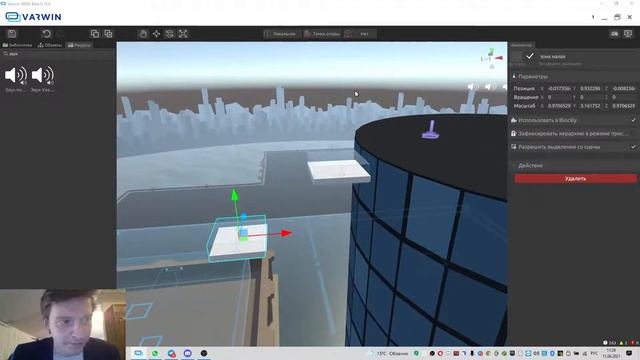Select the move gizmo tool
640x360 pixels.
coord(156,33)
